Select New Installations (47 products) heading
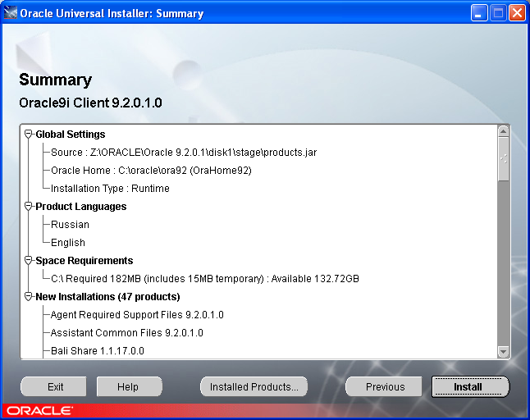The image size is (530, 420). [x=107, y=297]
